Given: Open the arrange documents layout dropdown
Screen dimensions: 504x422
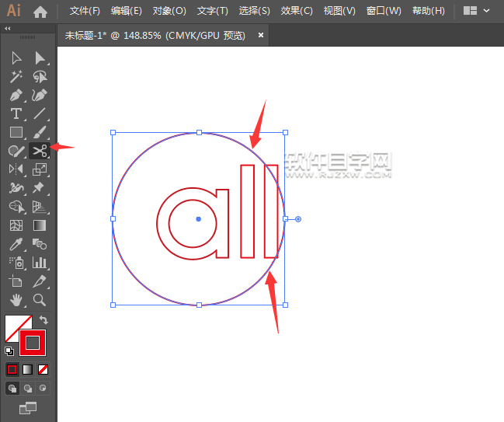Looking at the screenshot, I should click(x=476, y=11).
